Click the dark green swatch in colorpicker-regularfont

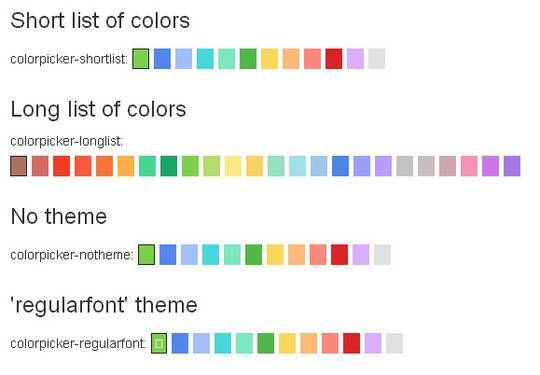tap(266, 343)
